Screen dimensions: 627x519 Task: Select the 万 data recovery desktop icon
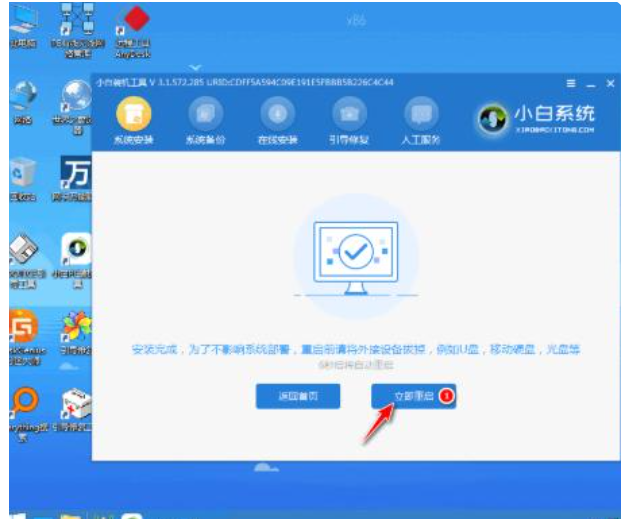pyautogui.click(x=74, y=178)
